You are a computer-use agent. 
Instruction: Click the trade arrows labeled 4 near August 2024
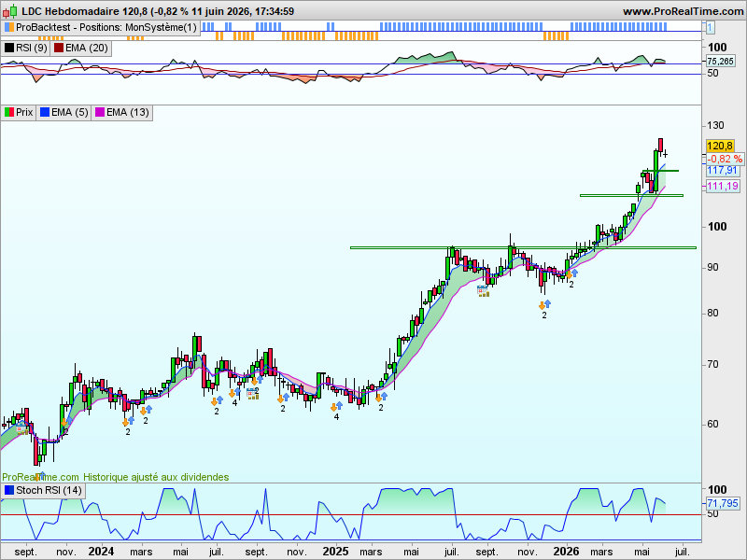(x=234, y=393)
